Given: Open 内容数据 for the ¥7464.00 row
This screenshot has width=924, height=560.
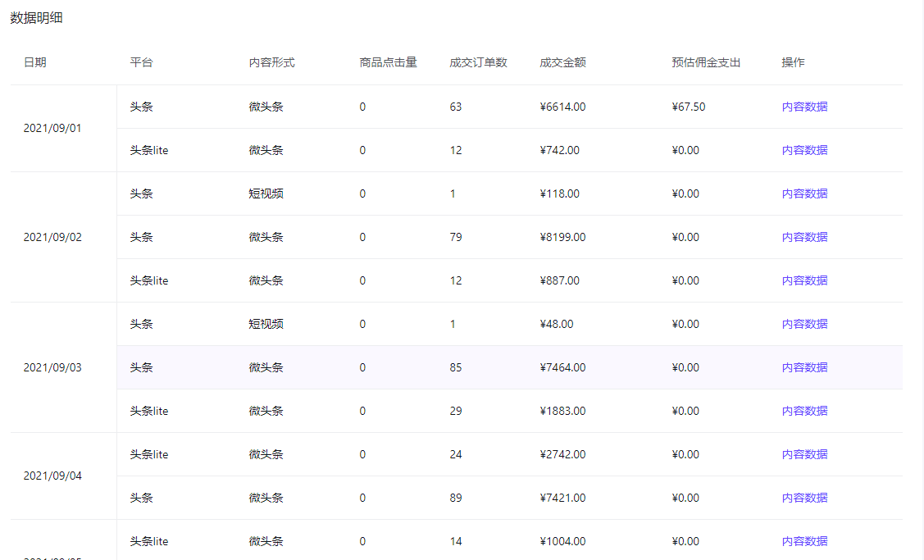Looking at the screenshot, I should coord(804,367).
